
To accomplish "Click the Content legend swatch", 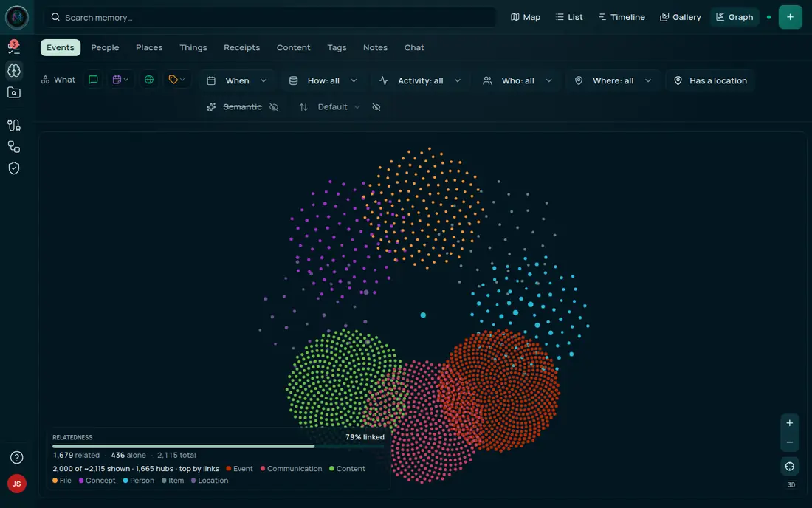I will click(x=331, y=469).
